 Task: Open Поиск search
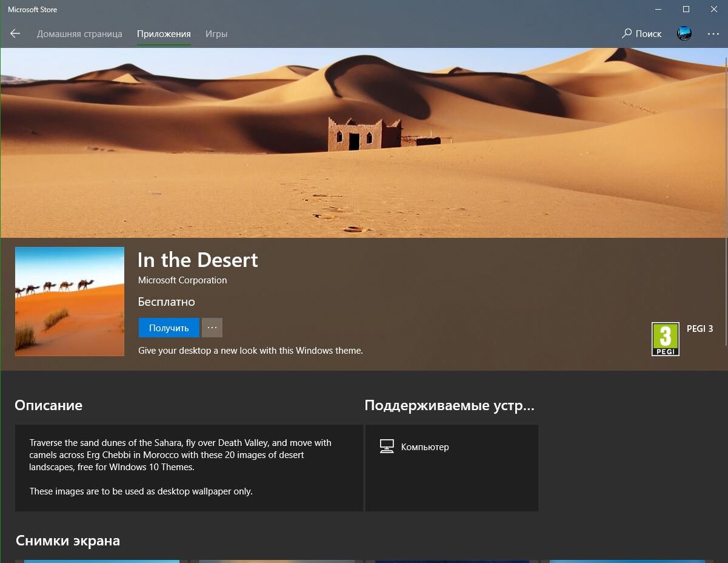(x=642, y=34)
